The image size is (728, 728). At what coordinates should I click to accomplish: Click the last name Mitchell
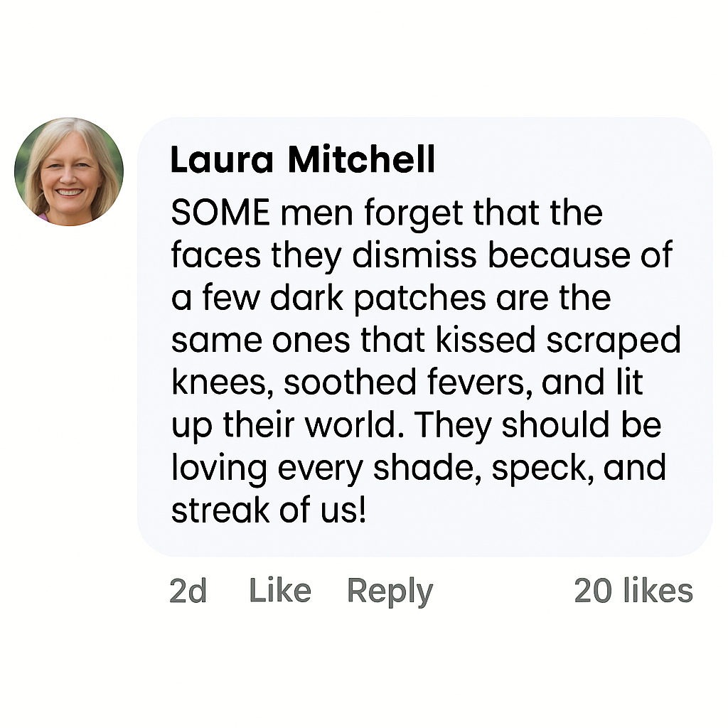point(361,161)
